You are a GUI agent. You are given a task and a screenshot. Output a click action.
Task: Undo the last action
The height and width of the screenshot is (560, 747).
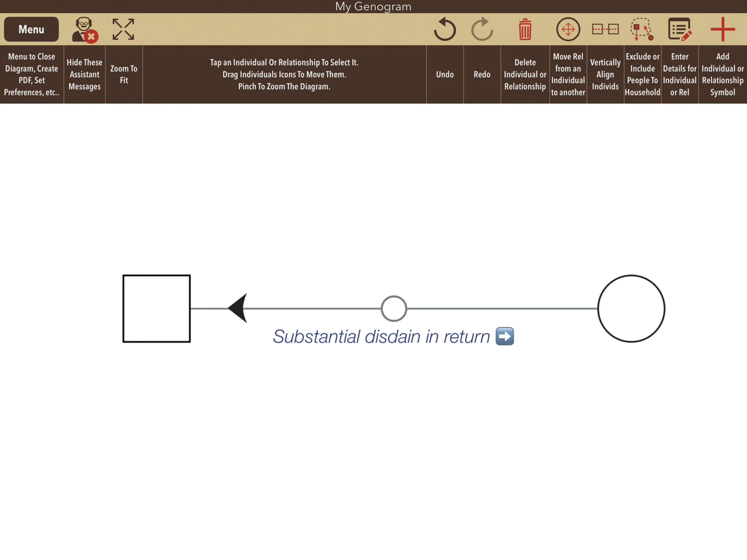(x=445, y=29)
